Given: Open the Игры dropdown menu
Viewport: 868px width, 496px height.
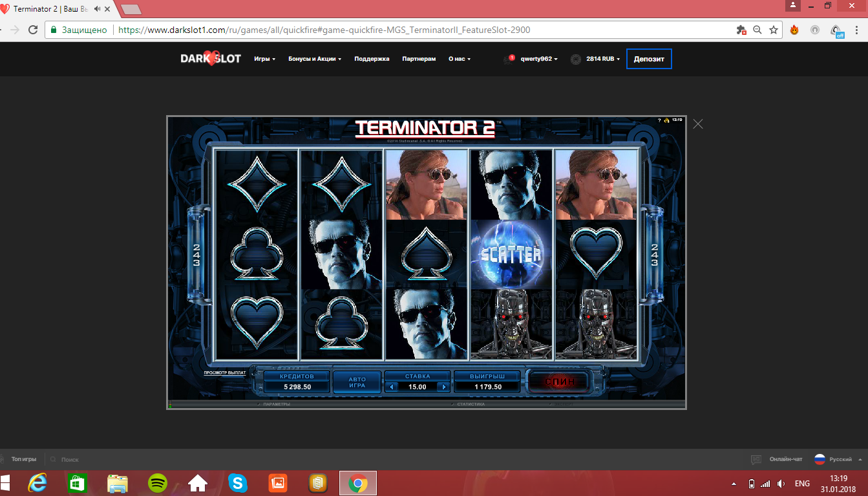Looking at the screenshot, I should [x=264, y=59].
